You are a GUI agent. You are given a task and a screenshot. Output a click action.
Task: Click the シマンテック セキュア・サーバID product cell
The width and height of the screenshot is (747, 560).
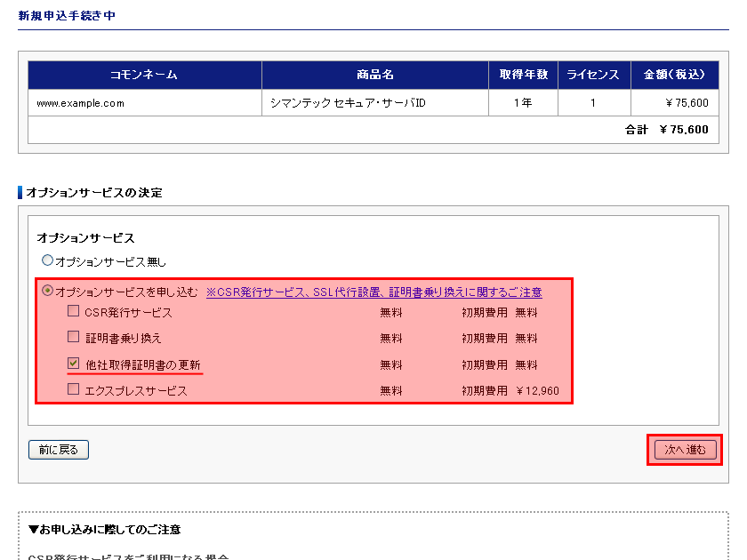(x=375, y=103)
